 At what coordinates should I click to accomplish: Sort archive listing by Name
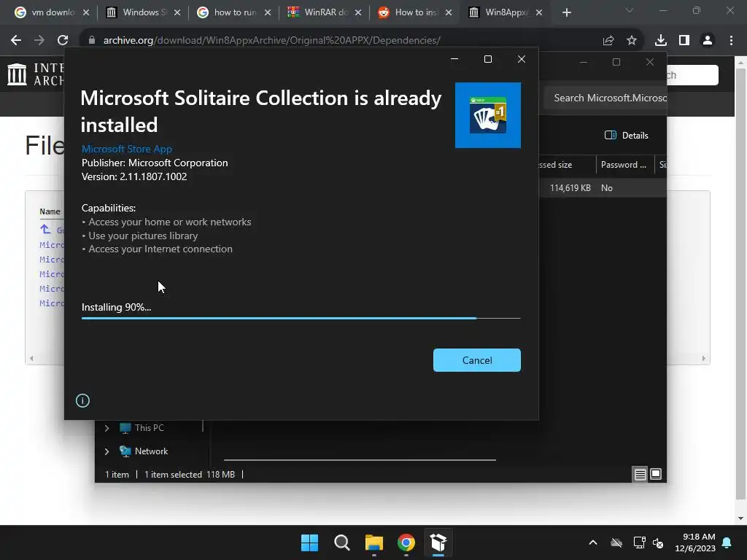pos(50,211)
